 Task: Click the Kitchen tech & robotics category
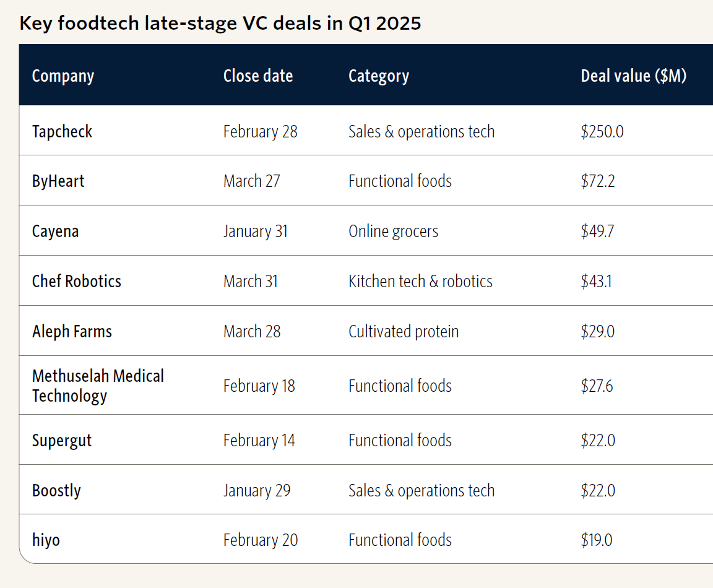pos(420,281)
